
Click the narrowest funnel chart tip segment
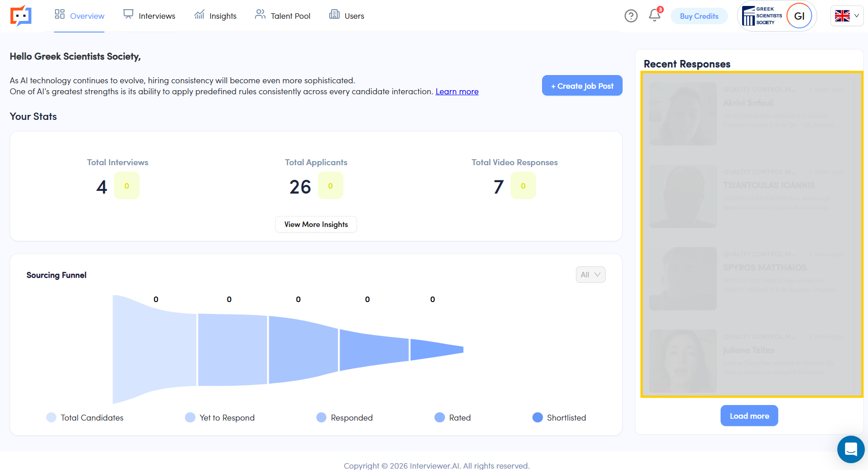pyautogui.click(x=437, y=350)
